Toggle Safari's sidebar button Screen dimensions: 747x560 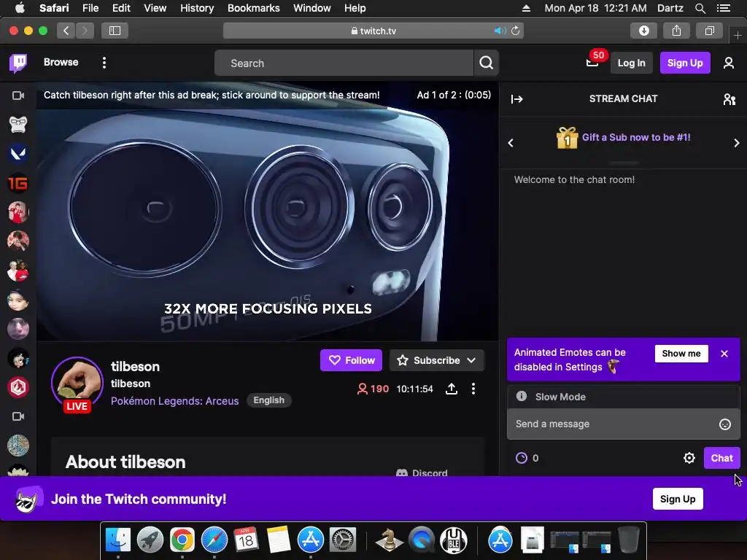click(115, 31)
